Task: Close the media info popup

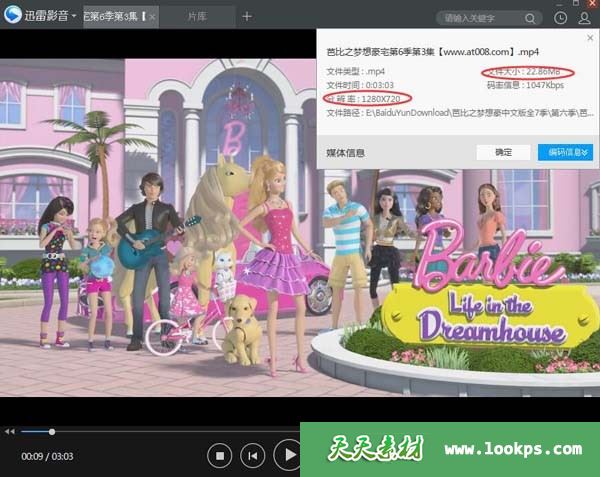Action: tap(587, 37)
